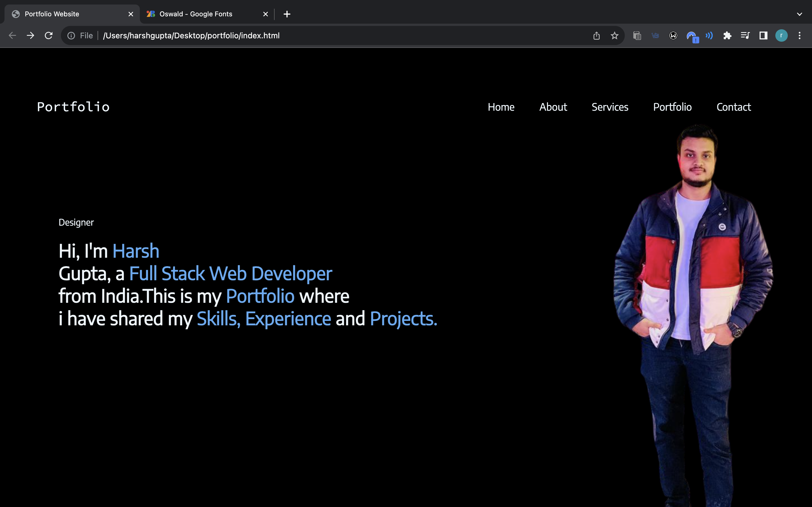Reload the page with the refresh icon
Viewport: 812px width, 507px height.
(49, 35)
